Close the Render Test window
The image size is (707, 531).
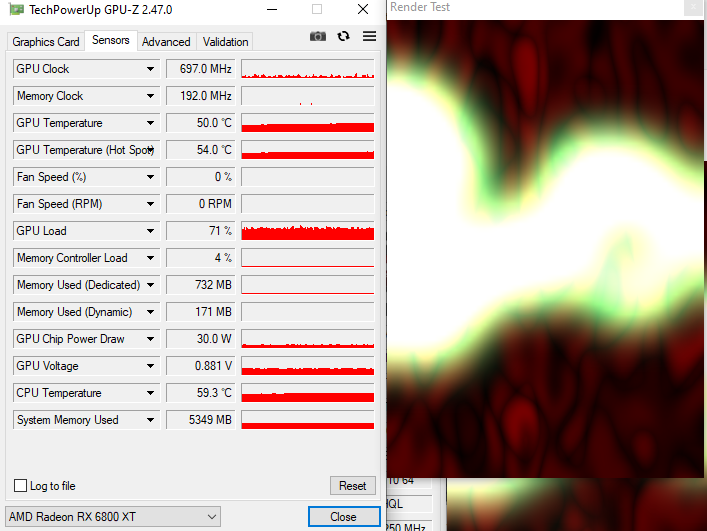pyautogui.click(x=693, y=7)
